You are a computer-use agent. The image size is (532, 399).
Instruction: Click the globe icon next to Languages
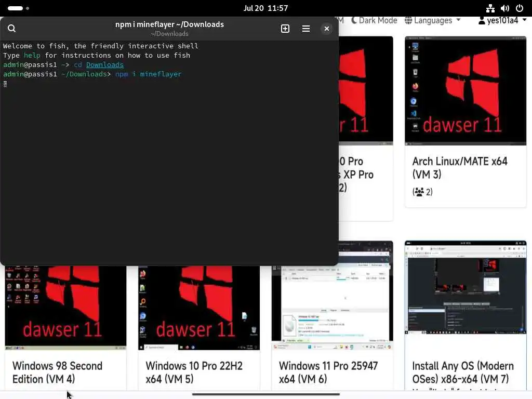click(x=408, y=20)
